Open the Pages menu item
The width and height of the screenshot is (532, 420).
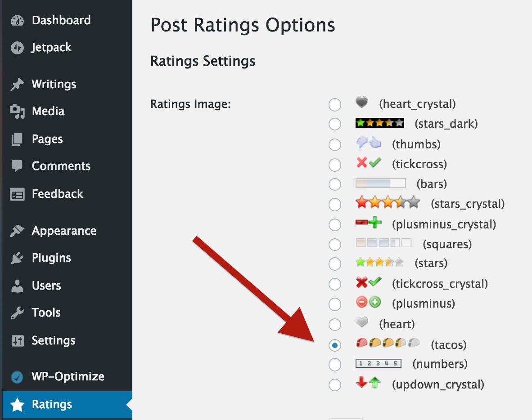(x=47, y=139)
